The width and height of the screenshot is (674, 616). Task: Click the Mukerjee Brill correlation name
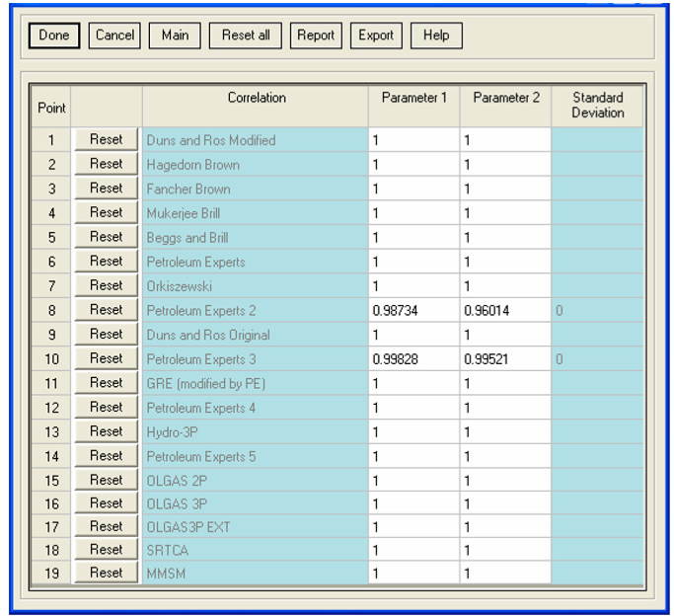click(x=184, y=213)
